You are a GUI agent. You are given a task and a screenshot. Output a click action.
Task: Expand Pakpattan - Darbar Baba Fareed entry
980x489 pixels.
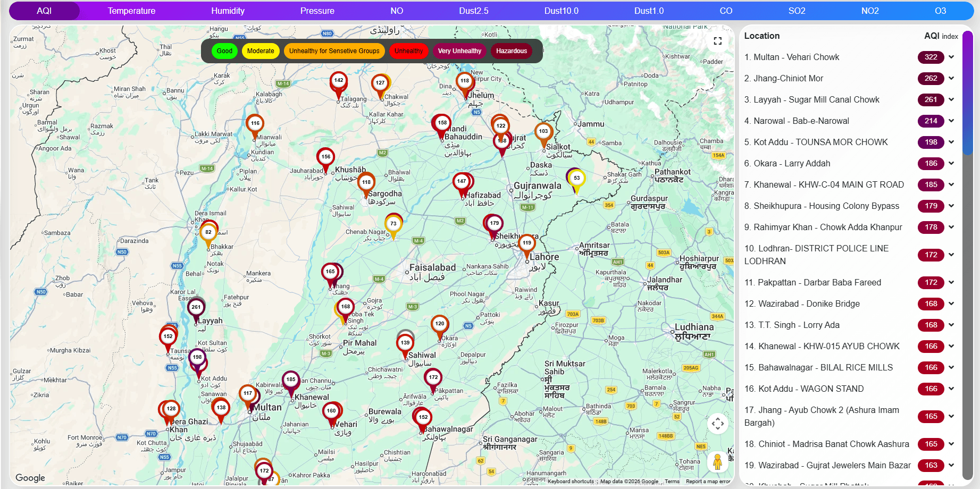pyautogui.click(x=951, y=282)
